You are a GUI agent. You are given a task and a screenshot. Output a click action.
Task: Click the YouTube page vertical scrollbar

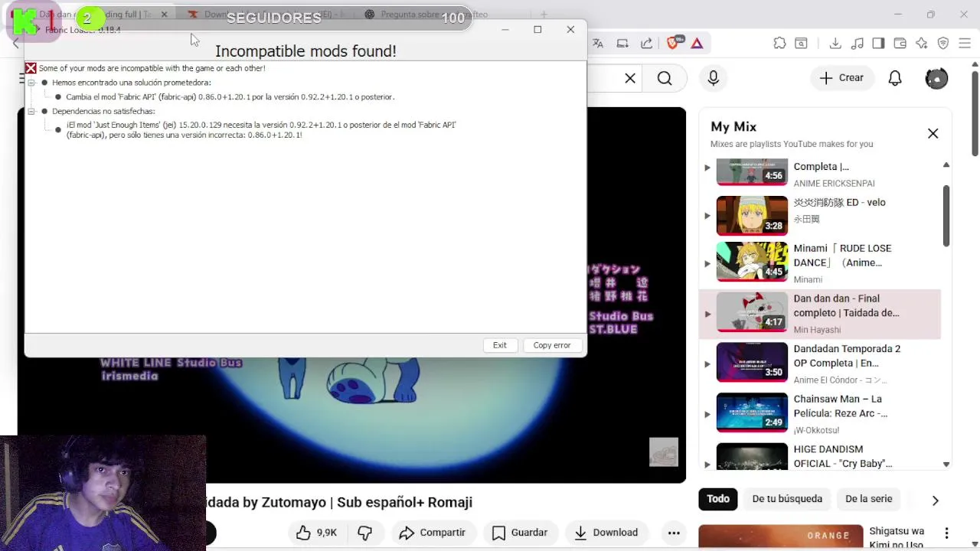pos(975,113)
